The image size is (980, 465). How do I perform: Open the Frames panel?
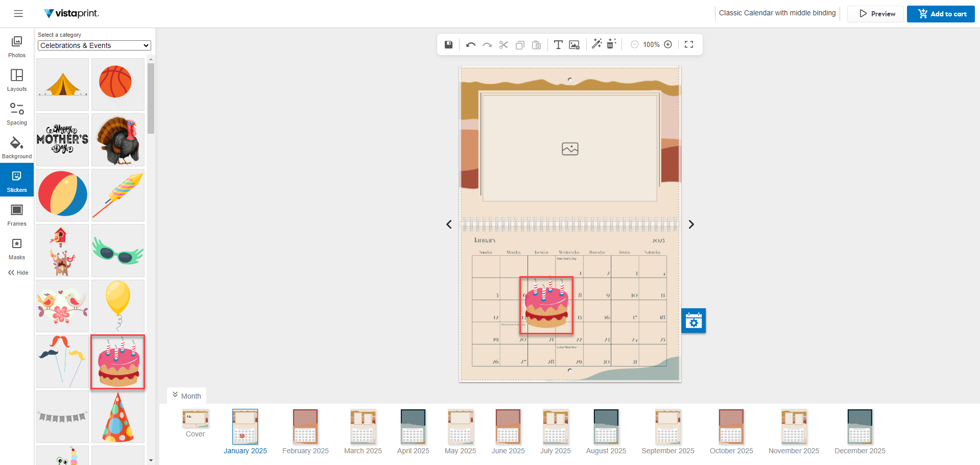[17, 215]
